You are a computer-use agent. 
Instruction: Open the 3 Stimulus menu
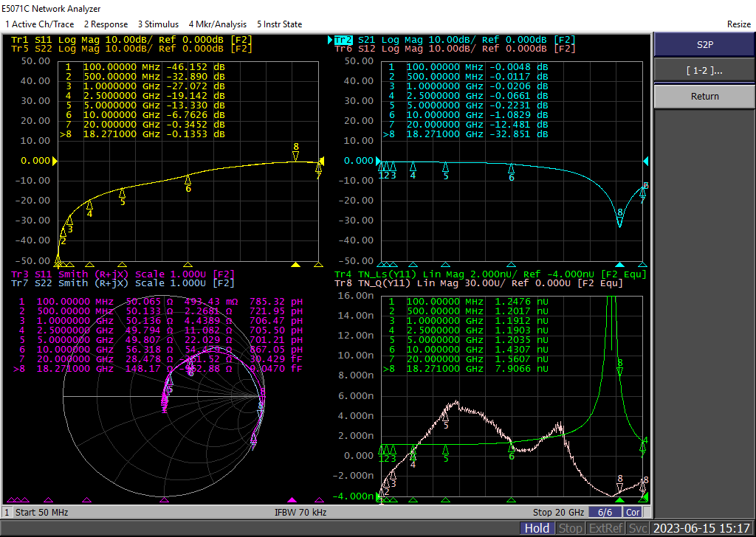(159, 24)
